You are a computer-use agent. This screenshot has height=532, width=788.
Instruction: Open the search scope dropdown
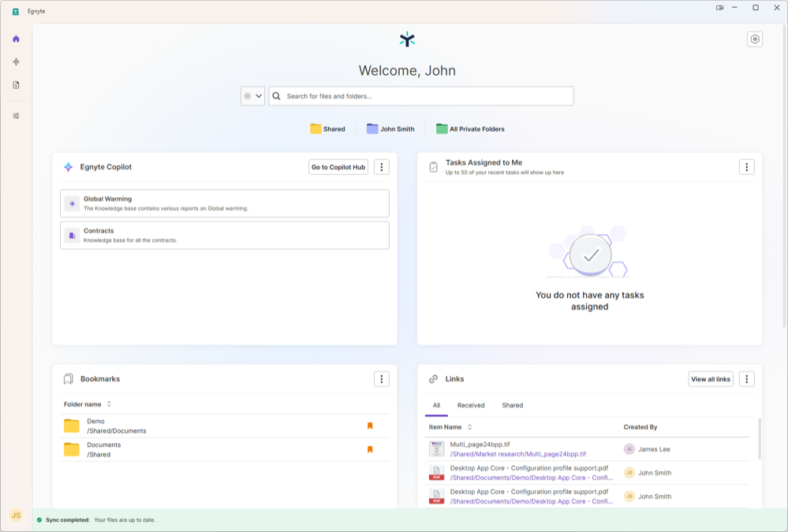(x=252, y=95)
